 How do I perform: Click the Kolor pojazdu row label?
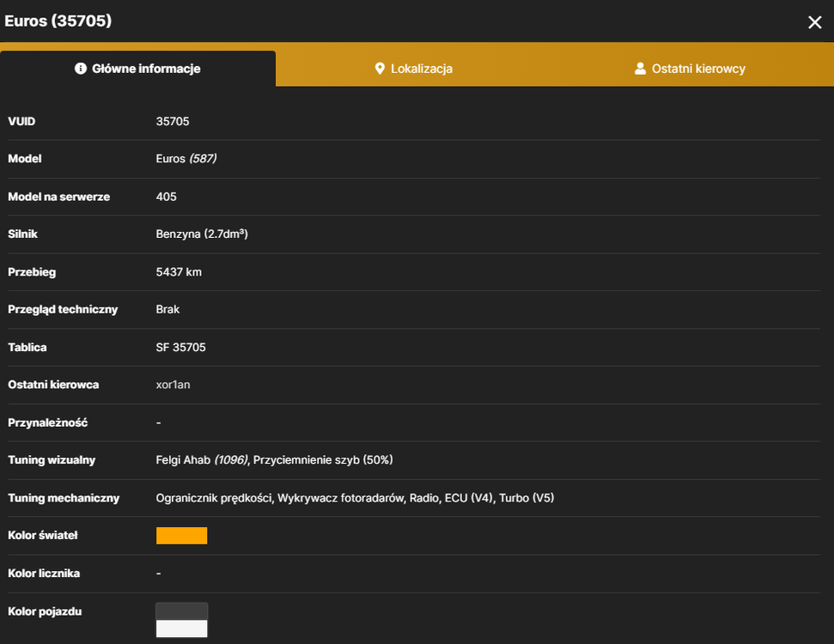(45, 611)
